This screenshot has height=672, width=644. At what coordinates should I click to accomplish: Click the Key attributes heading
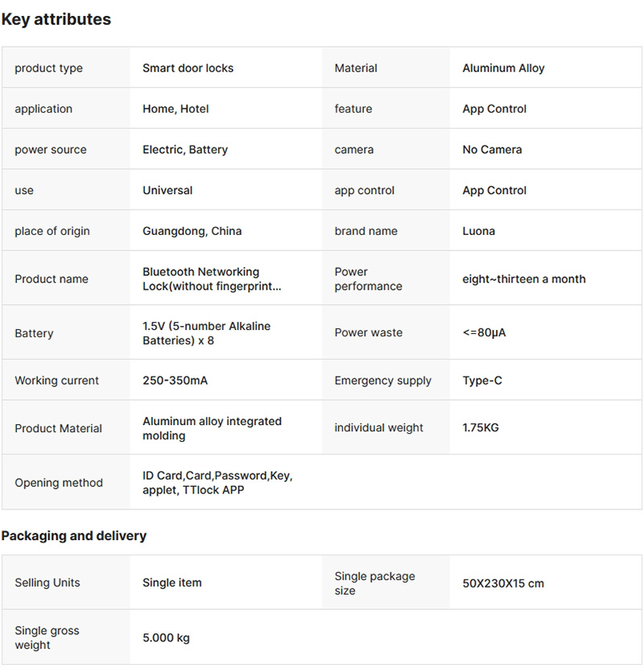56,19
